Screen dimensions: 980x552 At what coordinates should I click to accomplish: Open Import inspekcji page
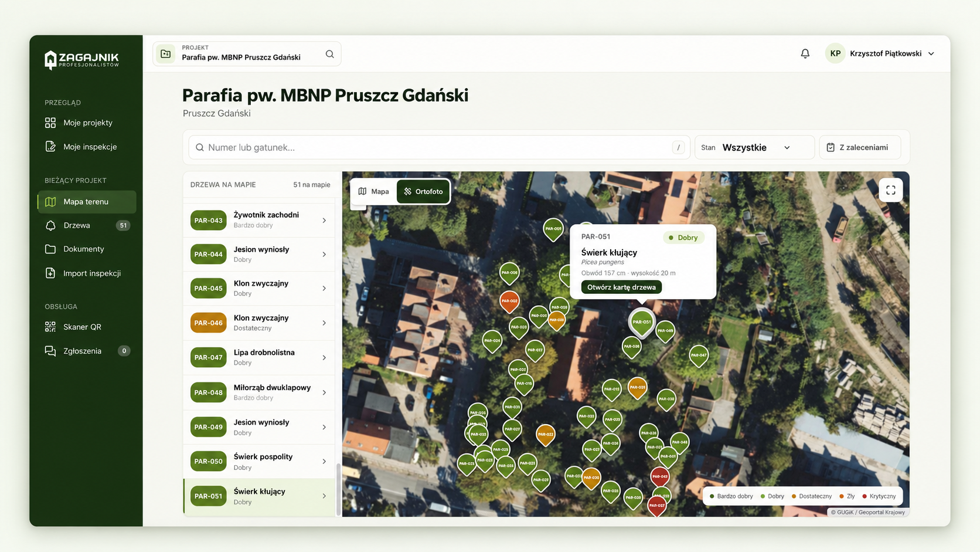[87, 273]
